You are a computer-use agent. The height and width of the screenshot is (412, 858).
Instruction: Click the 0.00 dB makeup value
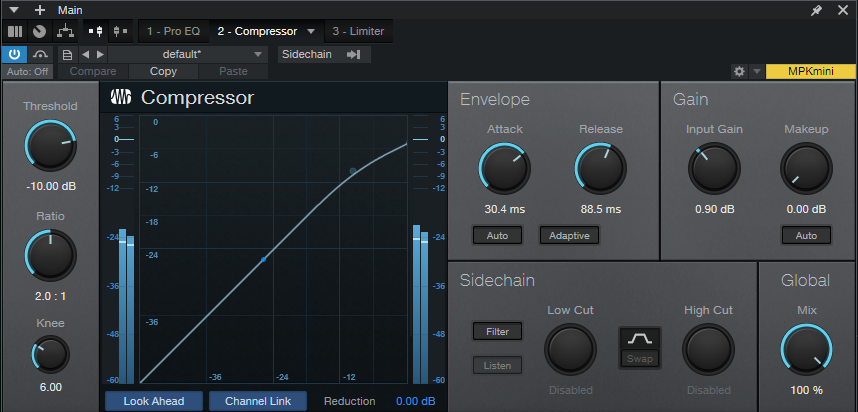coord(807,209)
